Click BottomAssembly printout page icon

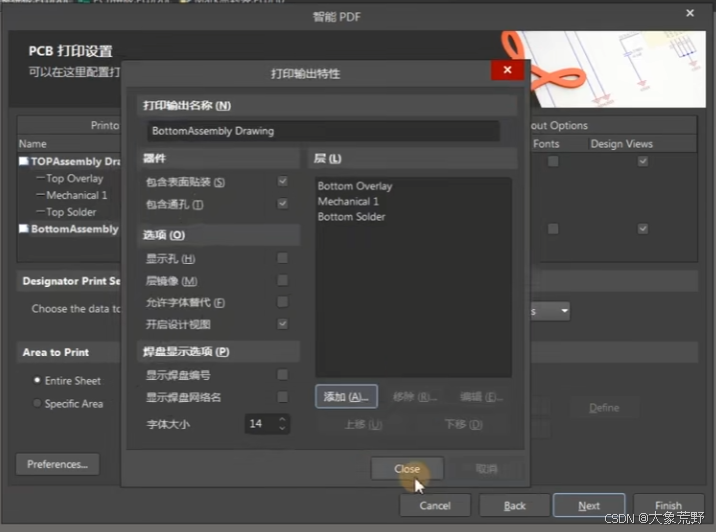(23, 228)
